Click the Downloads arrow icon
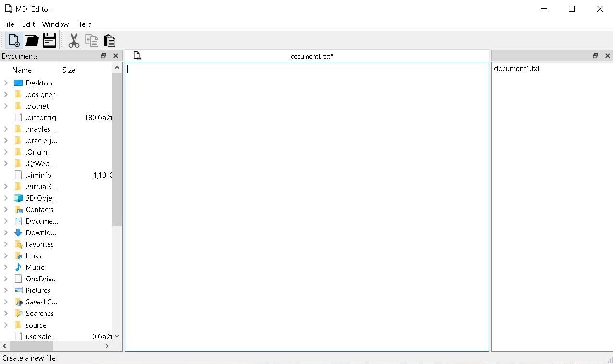The height and width of the screenshot is (364, 613). coord(18,233)
